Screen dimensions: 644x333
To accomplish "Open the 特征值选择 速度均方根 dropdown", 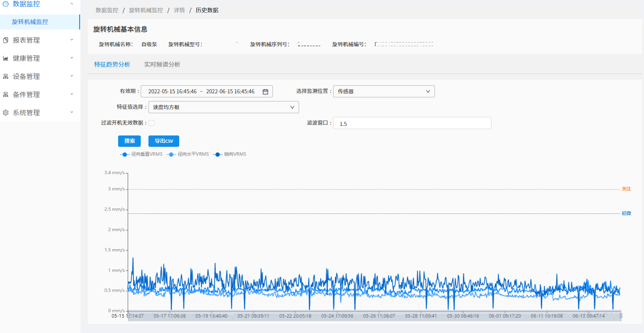I will tap(224, 107).
